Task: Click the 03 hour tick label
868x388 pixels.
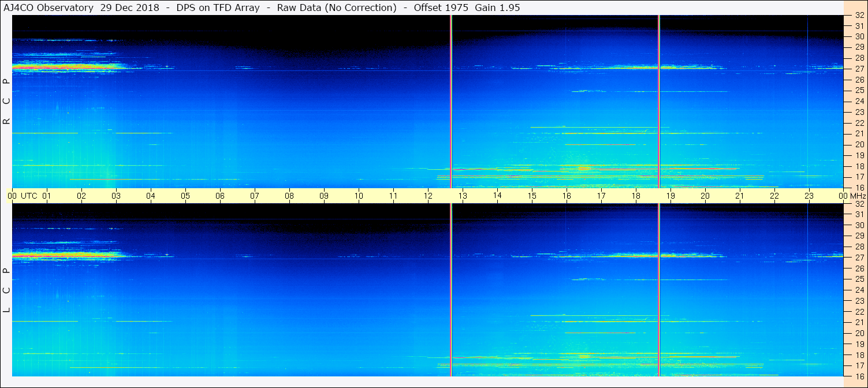Action: 116,196
